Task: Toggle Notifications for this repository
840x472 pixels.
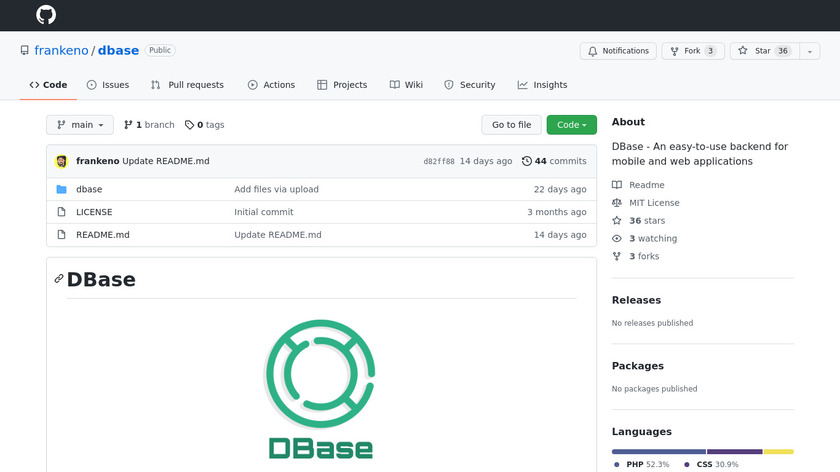Action: tap(618, 51)
